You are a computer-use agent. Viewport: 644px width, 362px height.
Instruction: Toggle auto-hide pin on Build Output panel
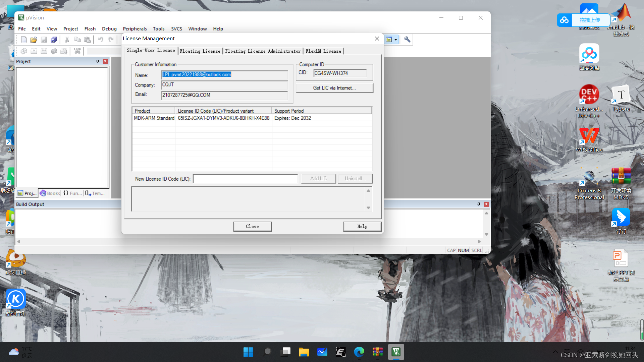click(479, 204)
